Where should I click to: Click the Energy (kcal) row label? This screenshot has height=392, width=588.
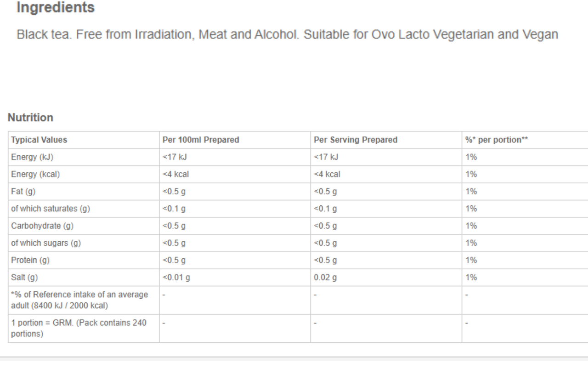pos(35,174)
